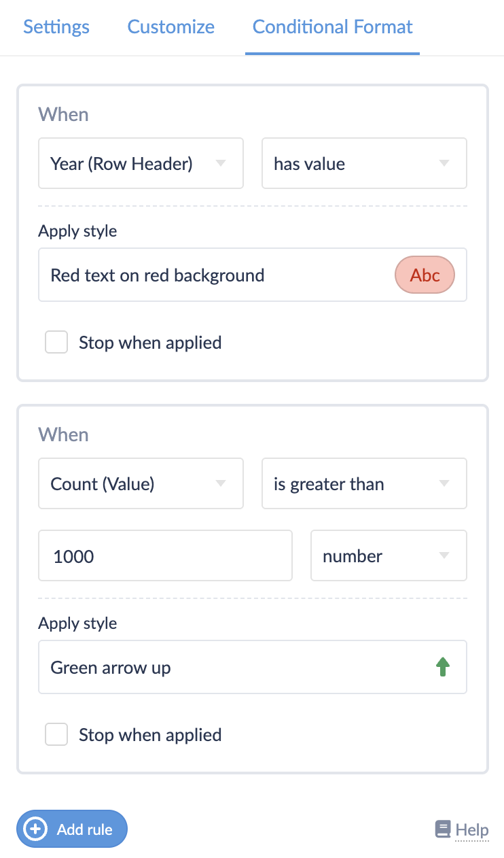Viewport: 504px width, 858px height.
Task: Click the dropdown arrow next to 'has value'
Action: click(x=444, y=163)
